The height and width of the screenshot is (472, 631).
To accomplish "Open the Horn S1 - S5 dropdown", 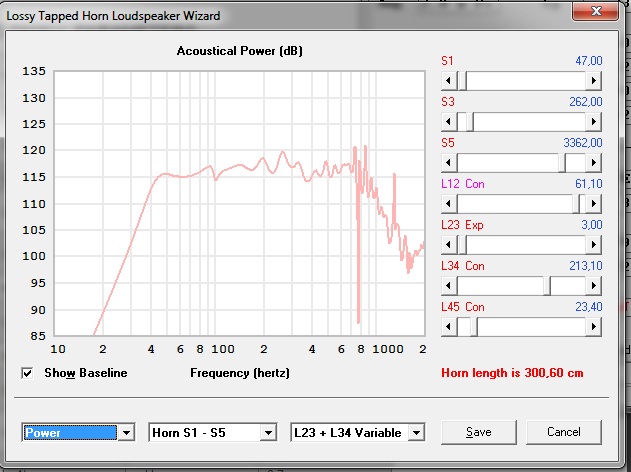I will tap(268, 433).
